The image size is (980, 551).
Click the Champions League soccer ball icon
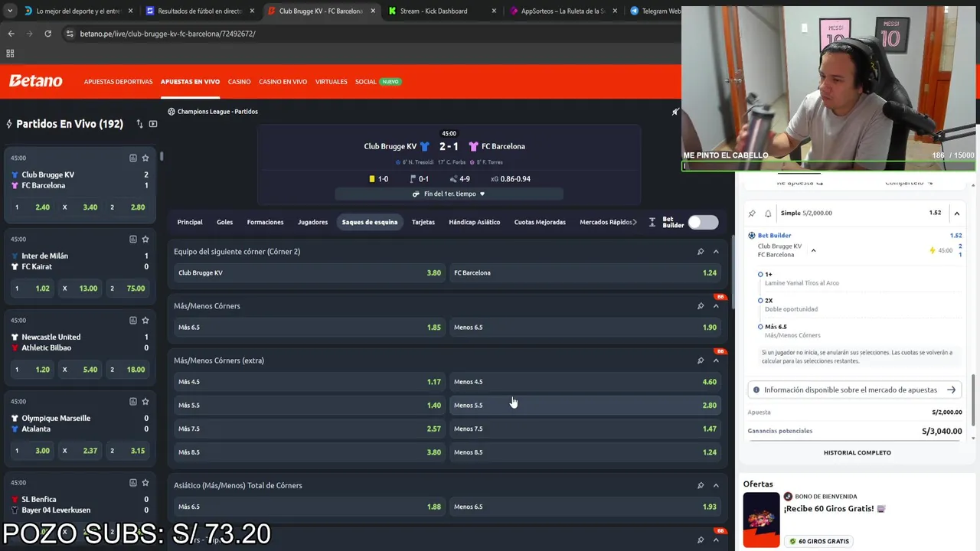171,112
